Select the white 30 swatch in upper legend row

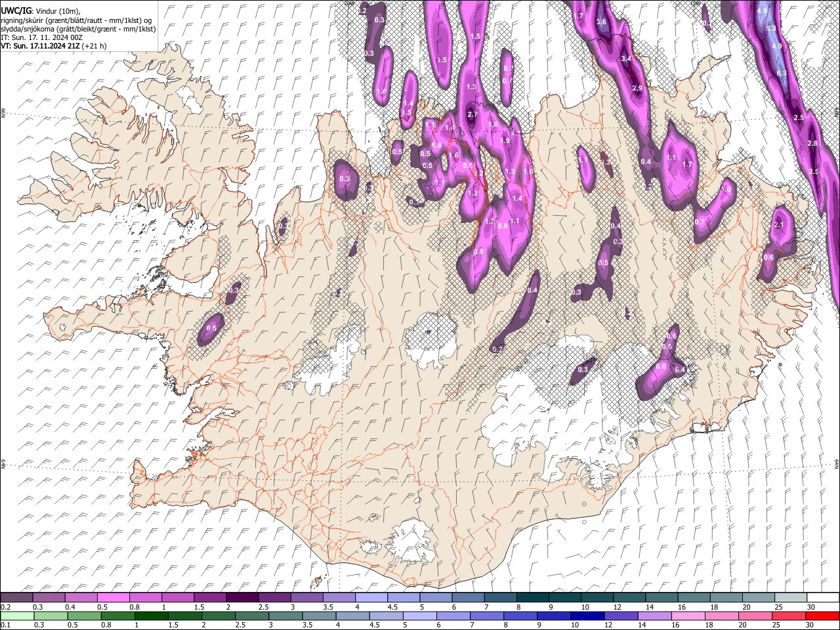(823, 597)
